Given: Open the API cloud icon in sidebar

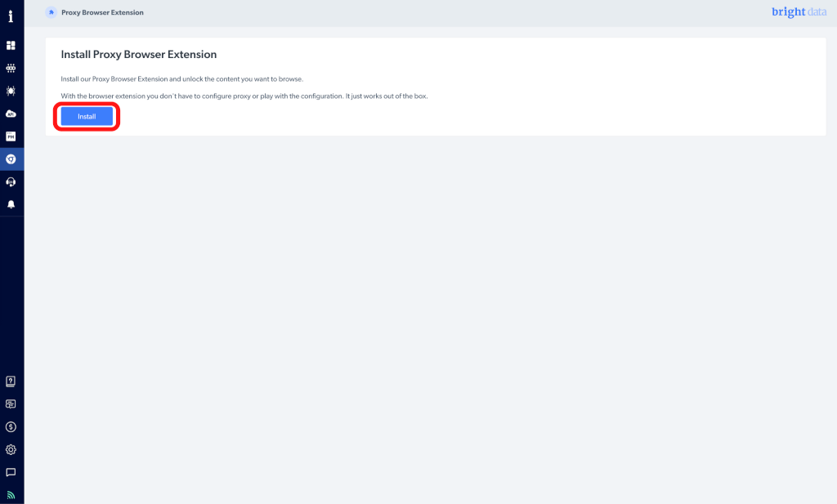Looking at the screenshot, I should [x=11, y=114].
